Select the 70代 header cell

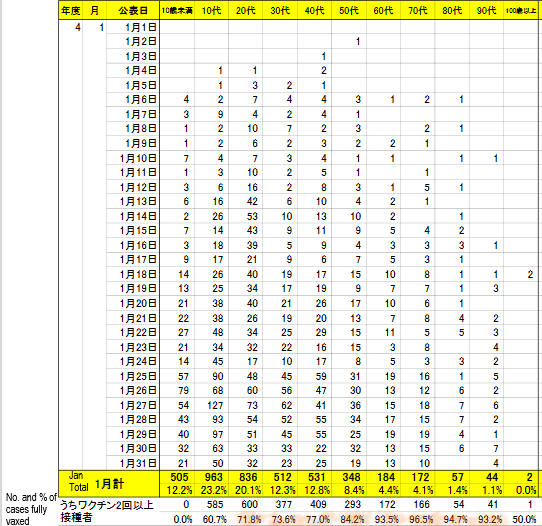pyautogui.click(x=417, y=10)
